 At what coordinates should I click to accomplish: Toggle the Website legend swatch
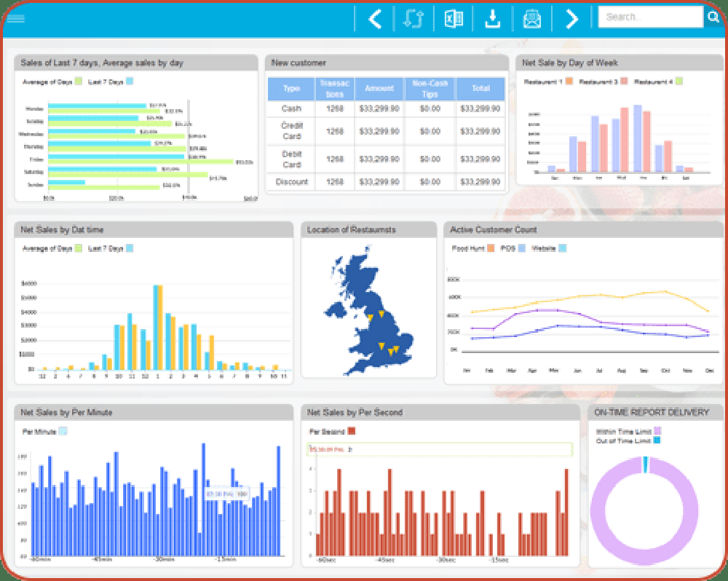coord(562,248)
